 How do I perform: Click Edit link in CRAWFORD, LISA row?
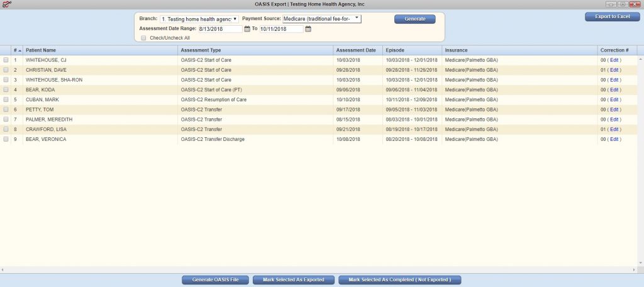coord(614,129)
